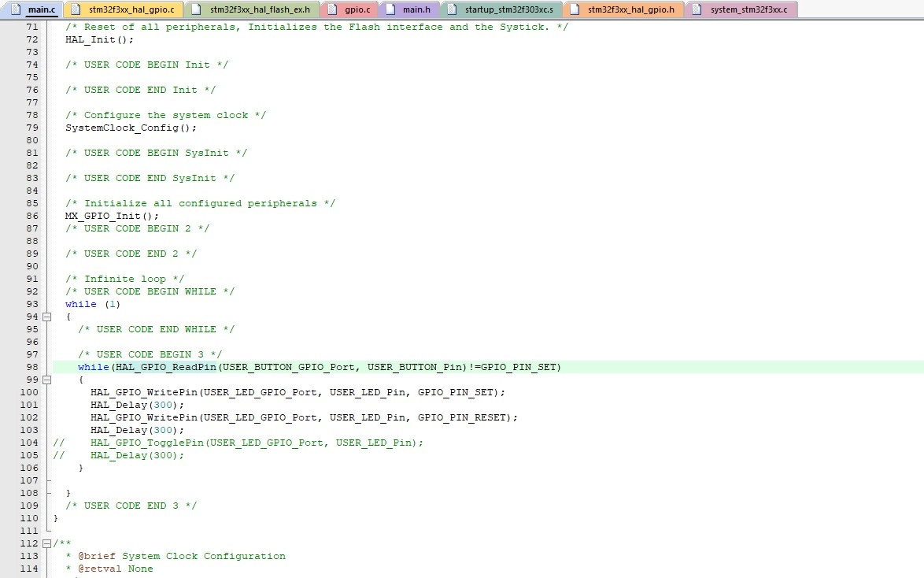Click the USER CODE BEGIN 2 comment
The height and width of the screenshot is (578, 924).
(137, 229)
